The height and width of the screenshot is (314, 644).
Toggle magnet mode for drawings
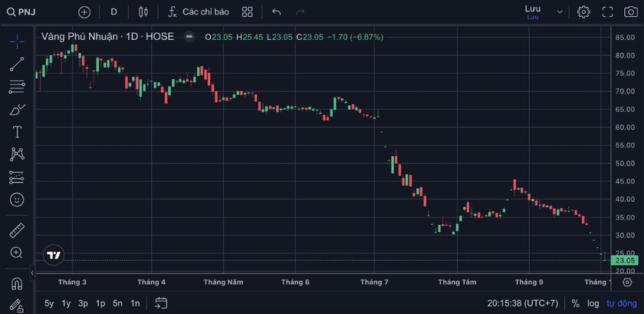point(17,283)
